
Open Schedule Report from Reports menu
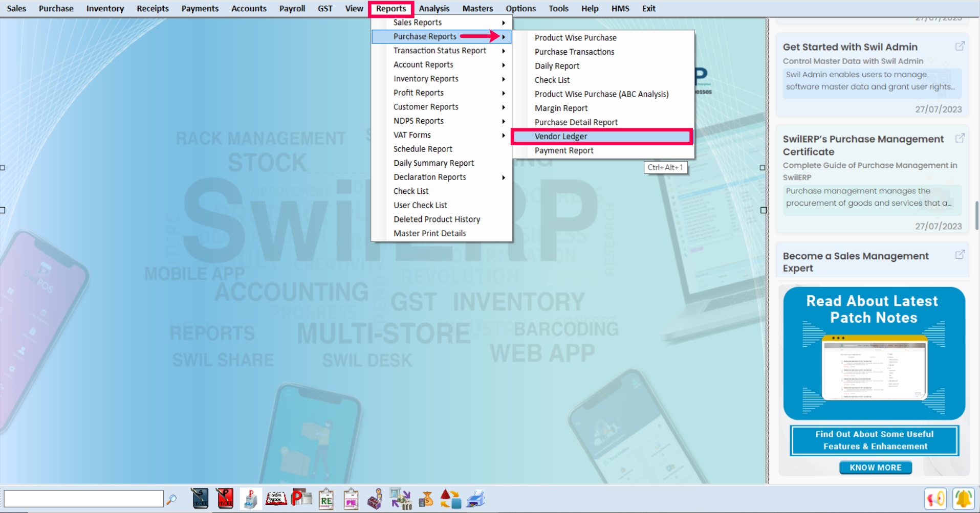pyautogui.click(x=442, y=149)
